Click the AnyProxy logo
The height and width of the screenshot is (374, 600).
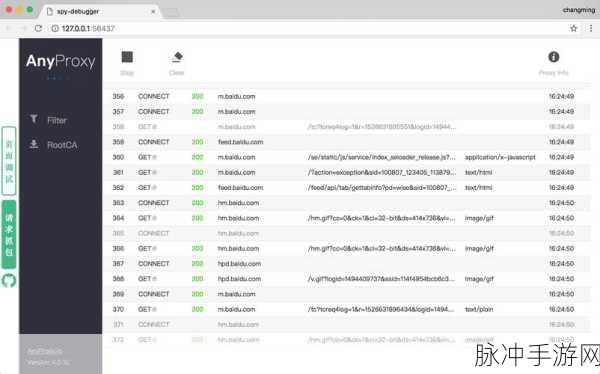pyautogui.click(x=60, y=61)
